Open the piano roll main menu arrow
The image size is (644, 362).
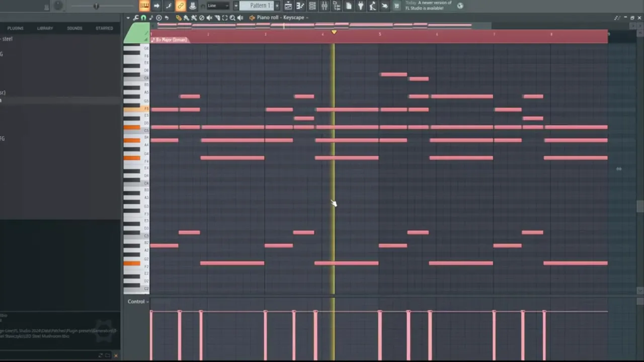click(128, 18)
